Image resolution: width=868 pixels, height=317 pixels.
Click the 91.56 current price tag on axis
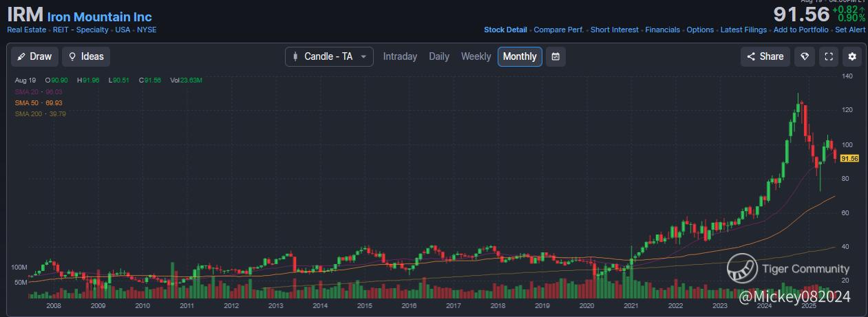pyautogui.click(x=850, y=159)
